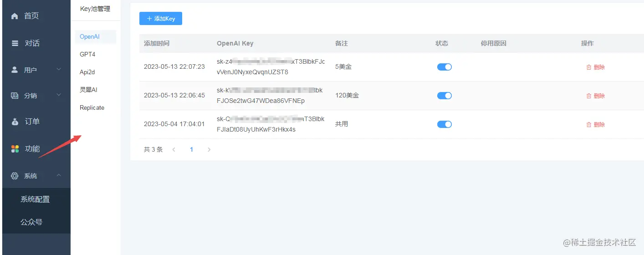Click the OpenAI Key column header

(x=235, y=43)
